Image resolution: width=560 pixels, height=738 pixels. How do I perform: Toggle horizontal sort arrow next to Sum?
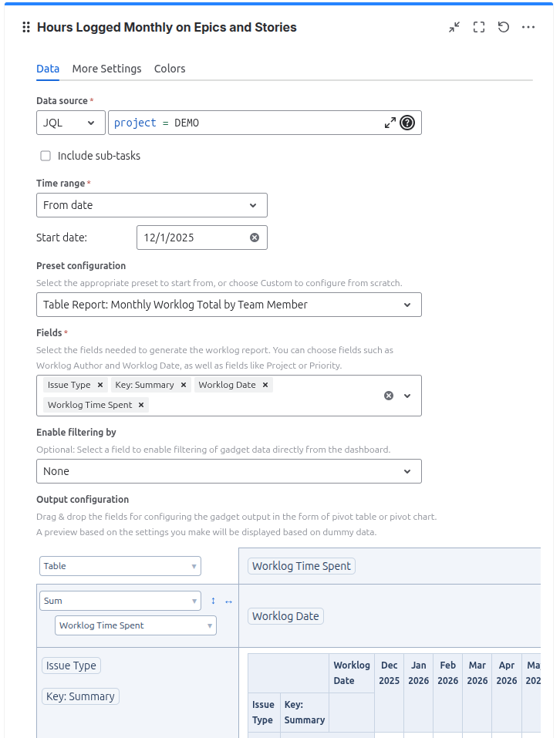coord(229,602)
